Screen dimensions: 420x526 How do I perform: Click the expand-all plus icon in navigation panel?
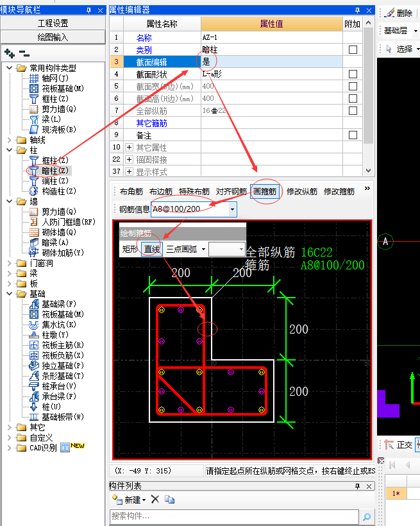tap(10, 53)
